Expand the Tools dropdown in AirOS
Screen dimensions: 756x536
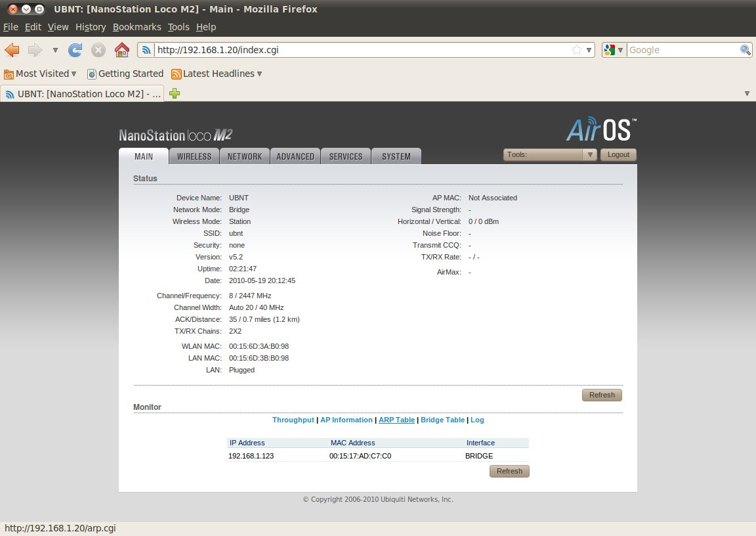(550, 155)
